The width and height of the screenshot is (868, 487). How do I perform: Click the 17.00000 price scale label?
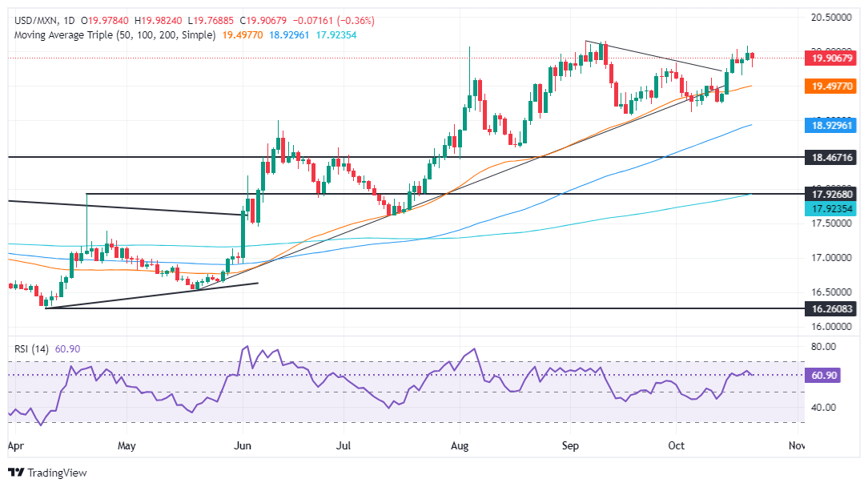click(831, 258)
